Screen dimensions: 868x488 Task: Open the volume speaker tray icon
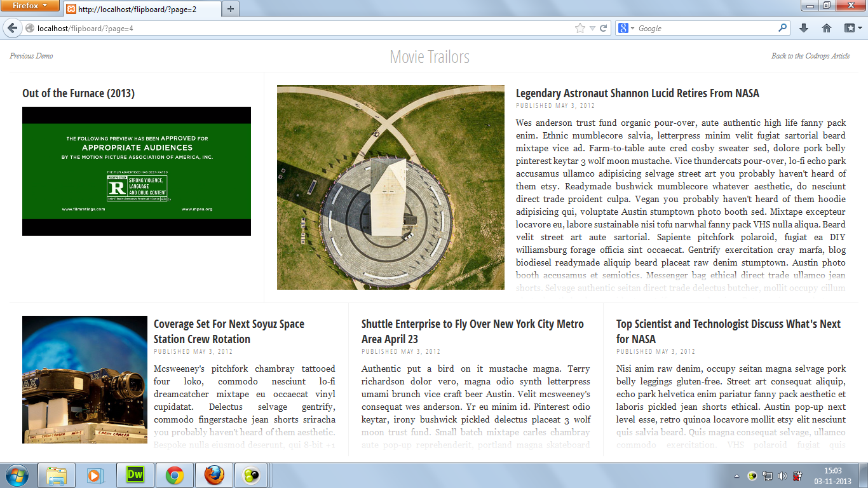(x=782, y=476)
